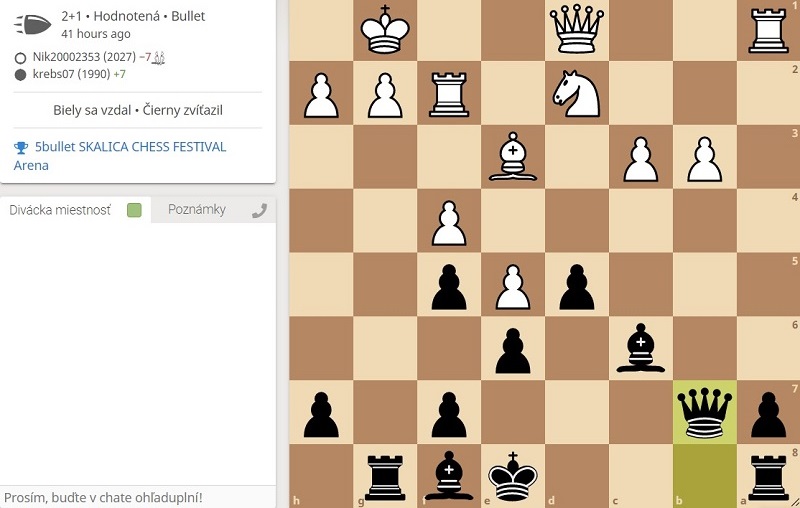
Task: Select the black pawn on f5
Action: pyautogui.click(x=449, y=285)
